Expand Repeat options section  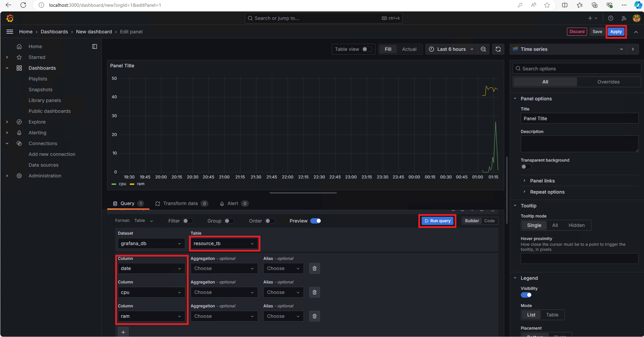point(547,192)
